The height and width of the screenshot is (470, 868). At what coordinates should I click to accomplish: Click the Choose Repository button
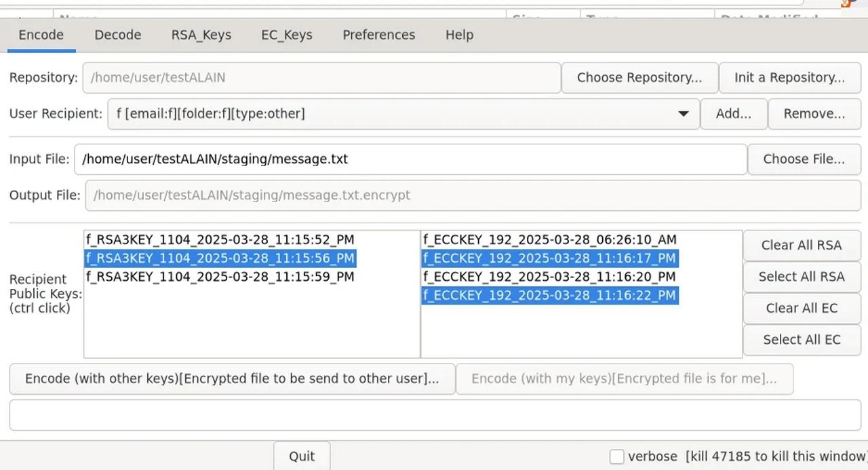[639, 77]
